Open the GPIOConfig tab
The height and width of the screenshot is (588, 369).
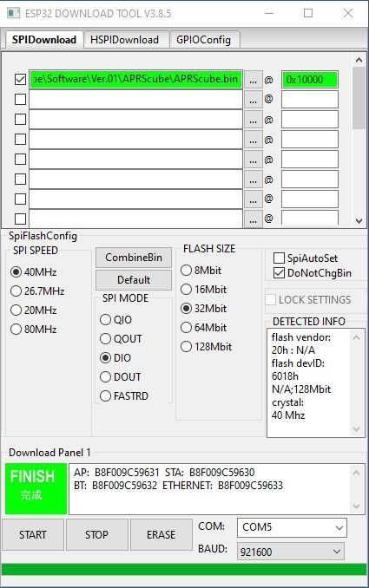[204, 40]
